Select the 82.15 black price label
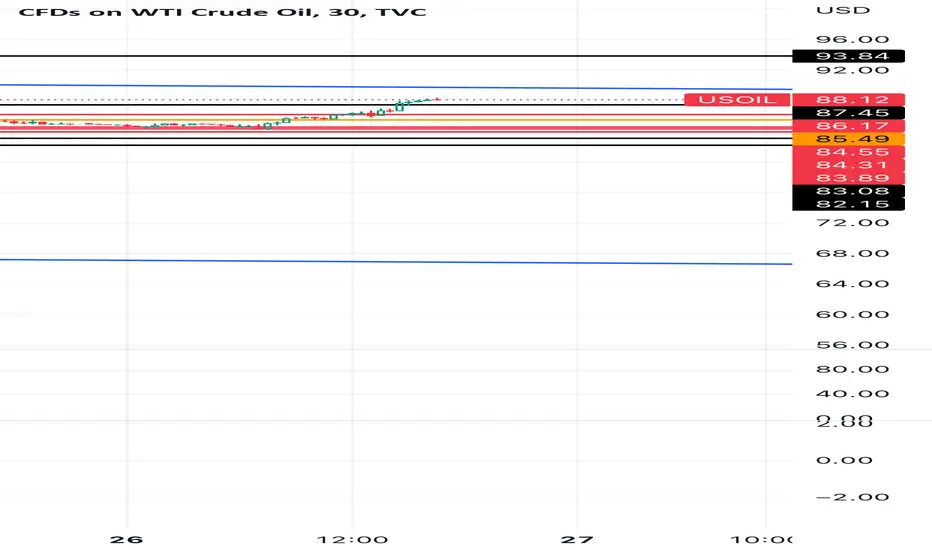Image resolution: width=932 pixels, height=550 pixels. pos(849,204)
